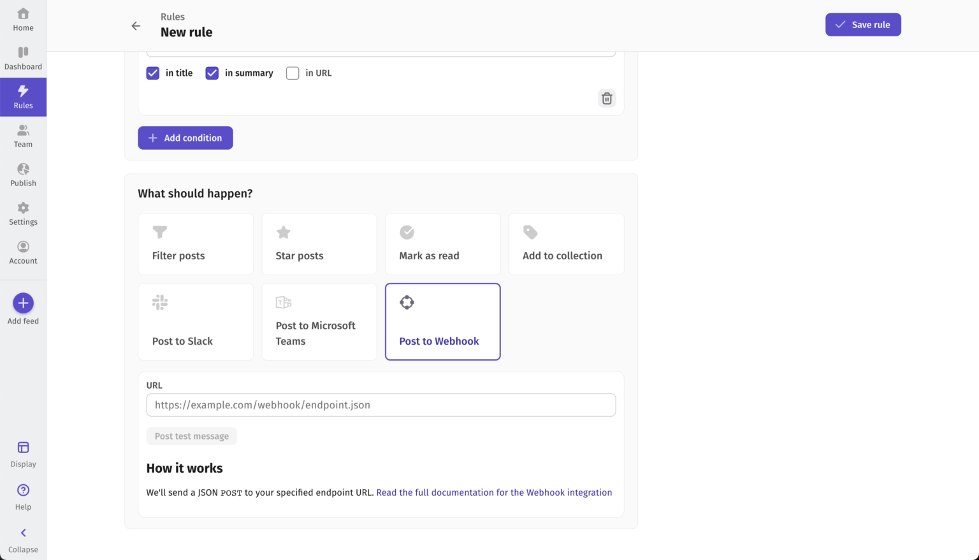The image size is (979, 560).
Task: Disable the 'in summary' checkbox
Action: coord(212,73)
